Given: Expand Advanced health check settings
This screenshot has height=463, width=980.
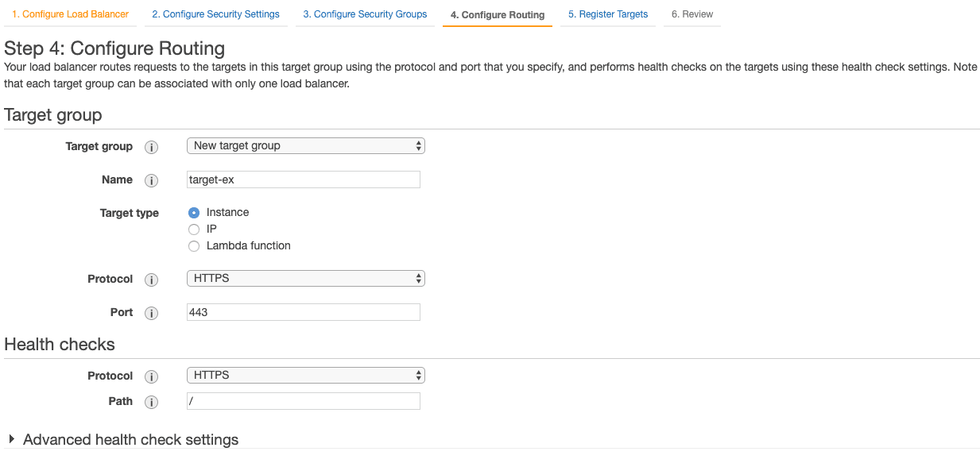Looking at the screenshot, I should [130, 439].
